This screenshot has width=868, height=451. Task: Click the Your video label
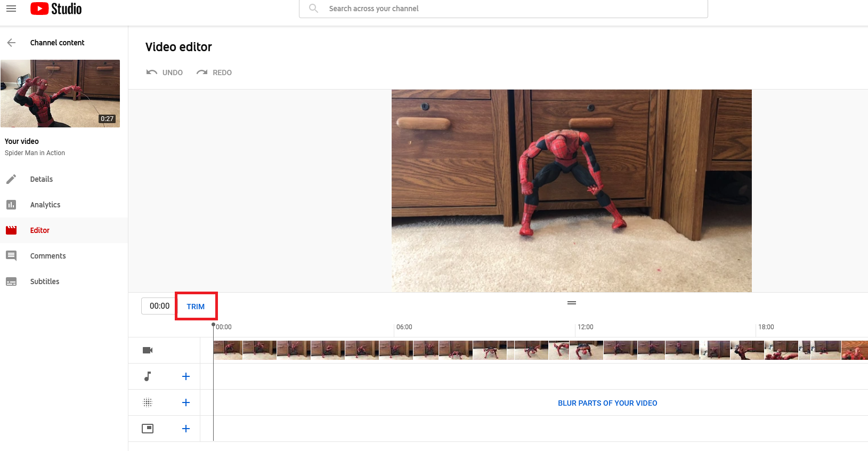[x=22, y=141]
